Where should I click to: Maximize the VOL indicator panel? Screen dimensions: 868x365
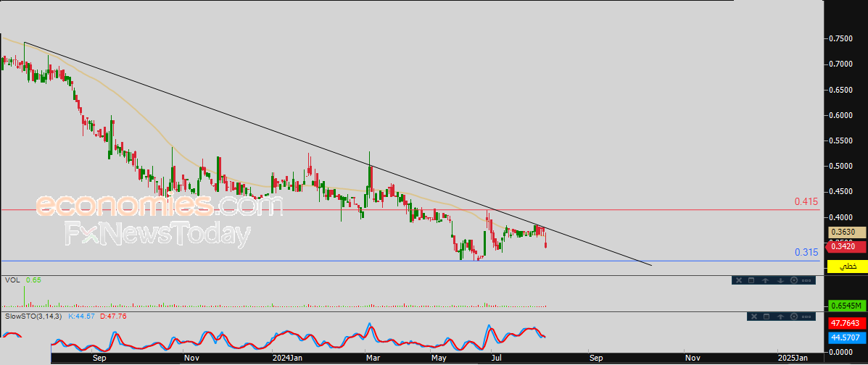[751, 280]
